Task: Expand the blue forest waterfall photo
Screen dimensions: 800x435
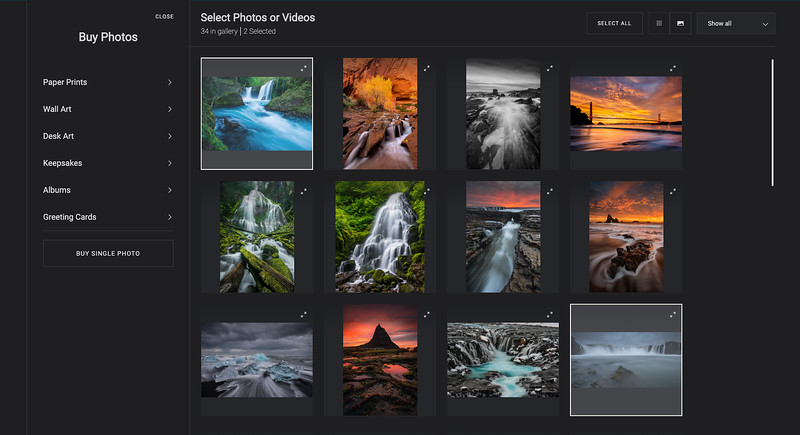Action: click(x=304, y=68)
